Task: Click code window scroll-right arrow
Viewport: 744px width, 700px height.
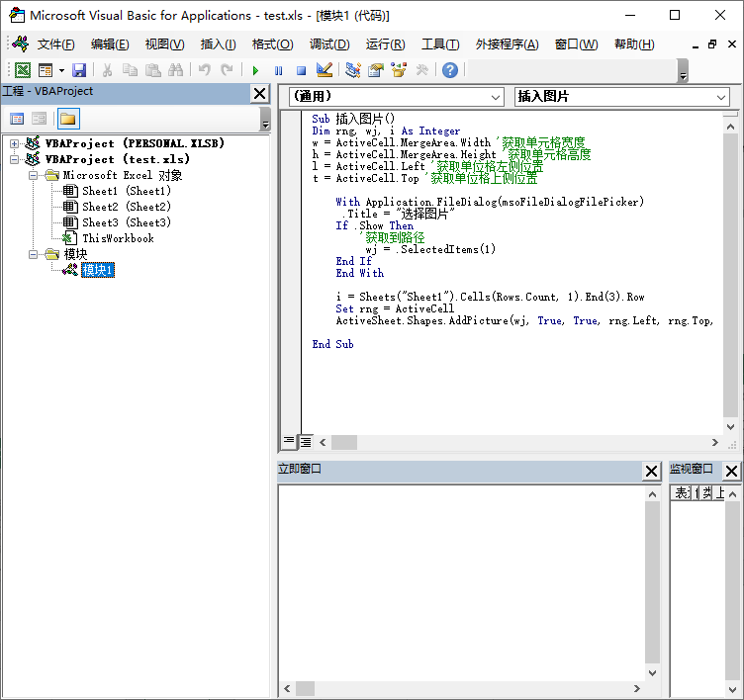Action: coord(714,443)
